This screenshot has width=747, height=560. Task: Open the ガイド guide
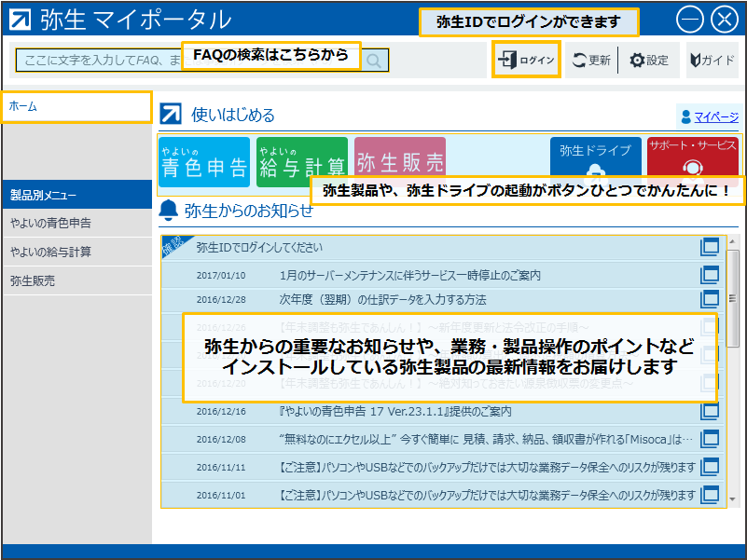point(712,60)
